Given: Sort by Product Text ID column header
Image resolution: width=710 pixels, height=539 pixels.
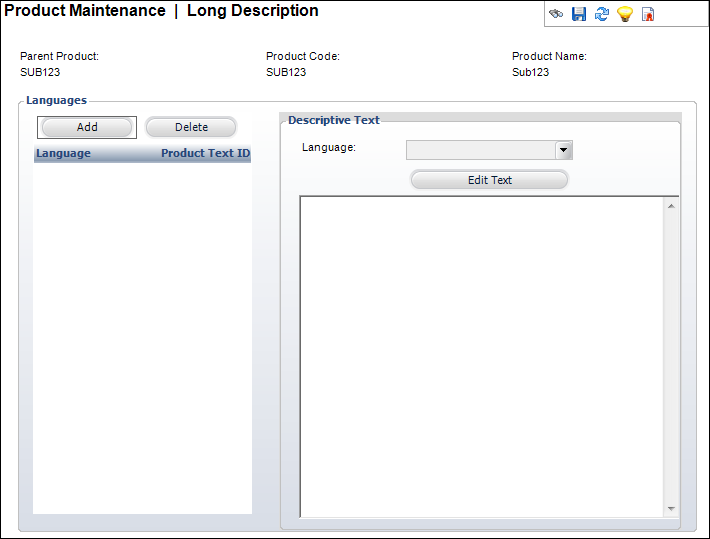Looking at the screenshot, I should pos(205,154).
